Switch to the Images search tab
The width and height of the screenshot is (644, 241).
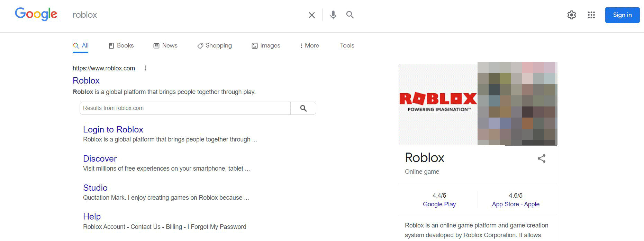tap(266, 45)
